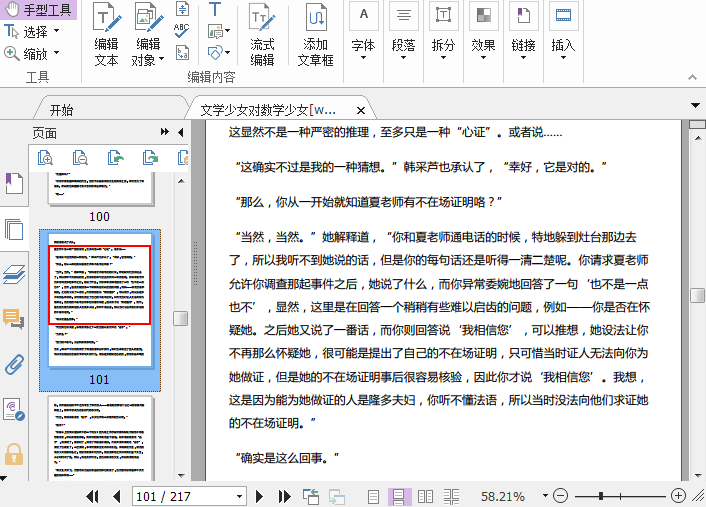Open the comments panel in the sidebar
The width and height of the screenshot is (706, 507).
tap(14, 319)
